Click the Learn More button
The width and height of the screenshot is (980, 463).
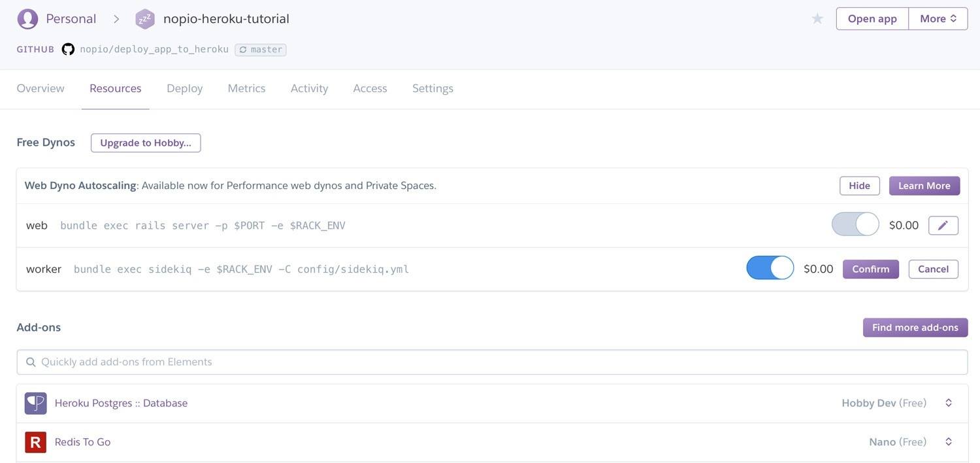point(924,186)
